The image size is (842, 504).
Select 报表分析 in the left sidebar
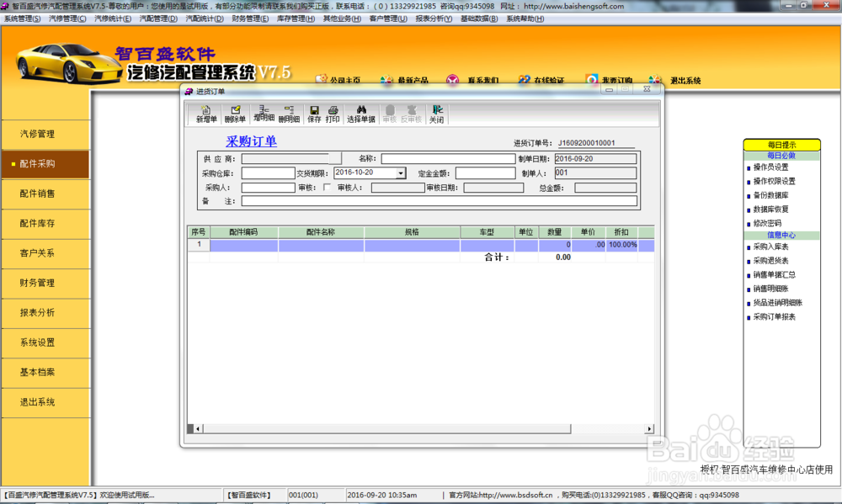click(x=45, y=313)
